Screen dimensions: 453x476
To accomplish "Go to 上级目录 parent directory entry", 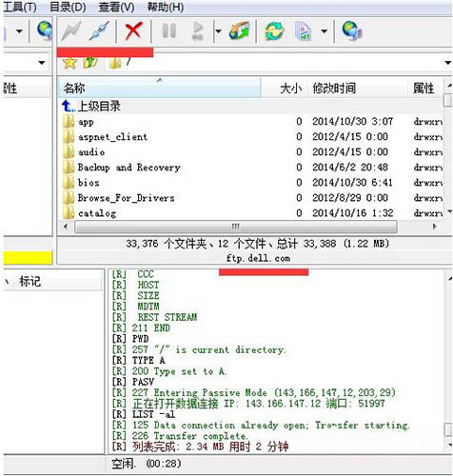I will (x=99, y=107).
